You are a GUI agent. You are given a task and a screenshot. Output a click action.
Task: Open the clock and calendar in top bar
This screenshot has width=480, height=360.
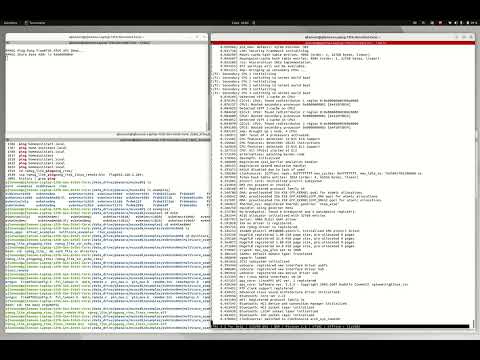coord(241,23)
